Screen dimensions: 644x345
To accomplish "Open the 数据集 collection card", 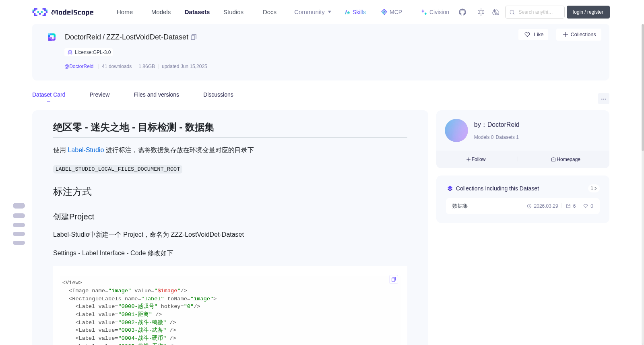I will [x=522, y=206].
